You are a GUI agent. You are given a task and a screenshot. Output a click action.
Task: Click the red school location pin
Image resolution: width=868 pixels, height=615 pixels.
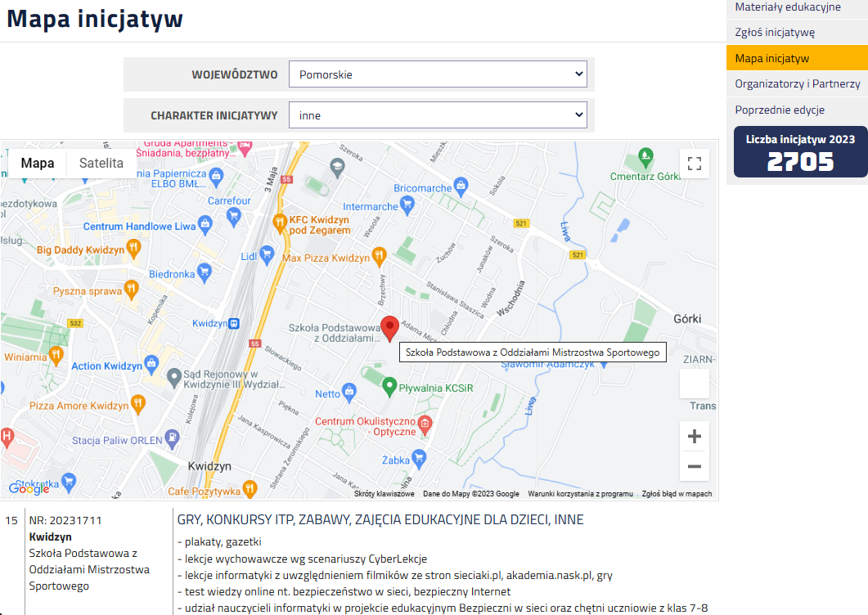point(389,328)
